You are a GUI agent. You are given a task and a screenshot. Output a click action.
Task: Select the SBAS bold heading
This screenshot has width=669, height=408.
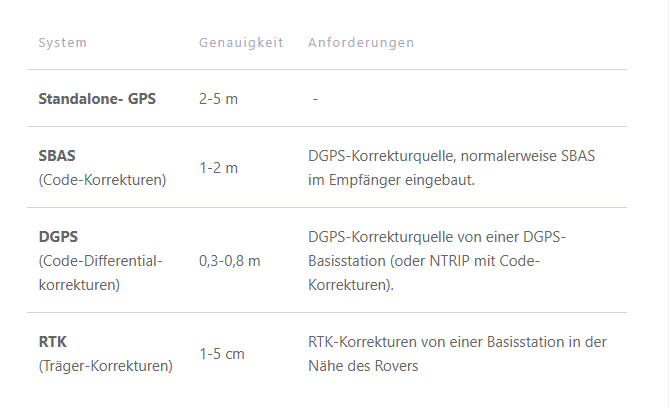57,156
